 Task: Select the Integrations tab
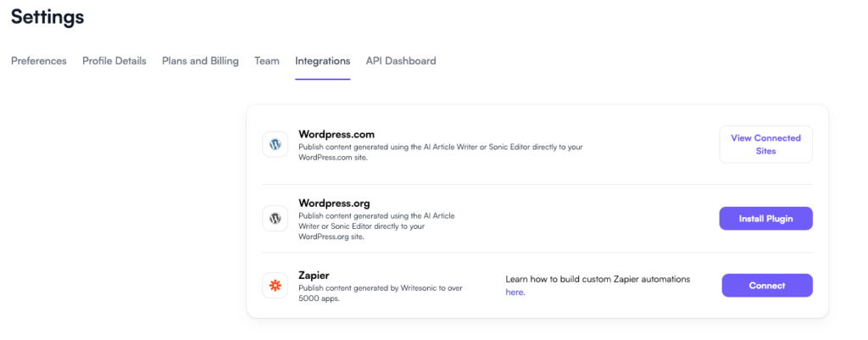(323, 61)
